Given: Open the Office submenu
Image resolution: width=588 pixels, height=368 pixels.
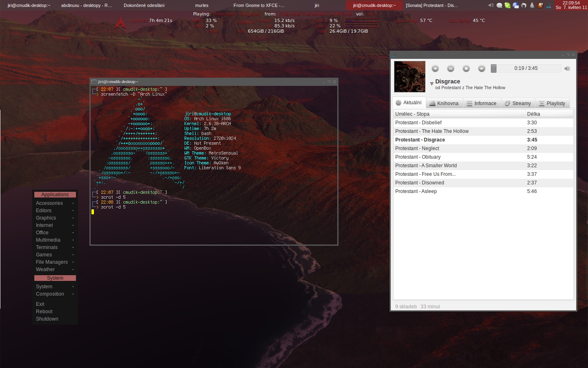Looking at the screenshot, I should pos(55,233).
